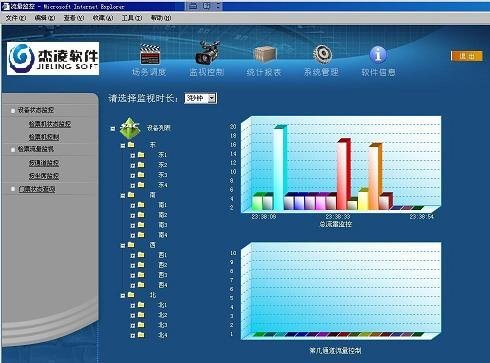Image resolution: width=490 pixels, height=363 pixels.
Task: Click the Jieling Soft logo
Action: [53, 58]
